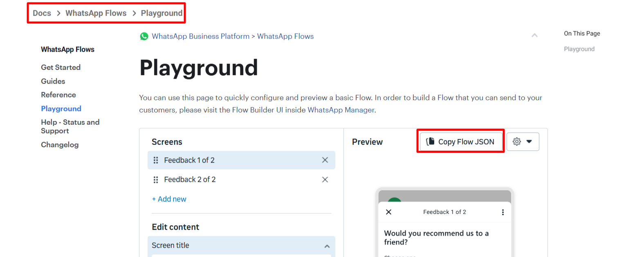
Task: Remove the Feedback 2 of 2 screen
Action: pos(325,180)
